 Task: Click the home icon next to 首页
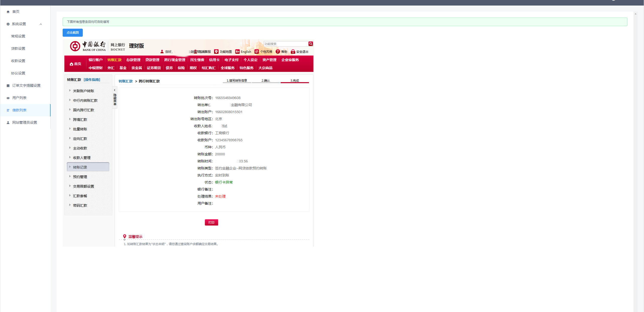(8, 12)
